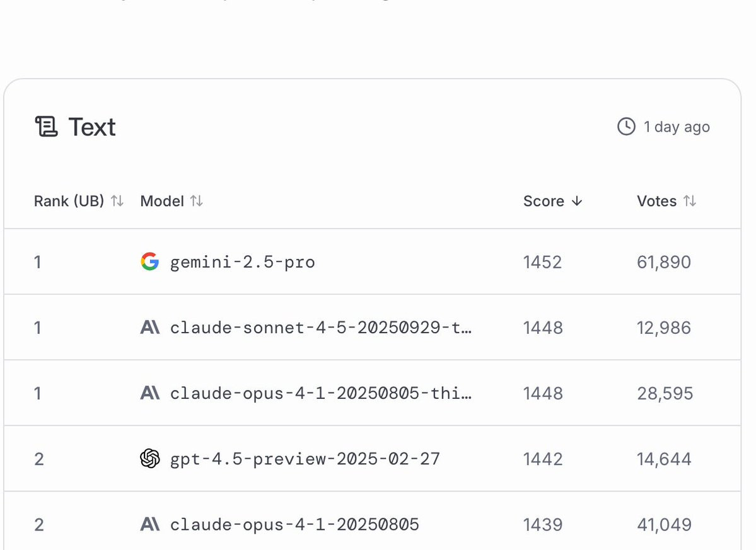Screen dimensions: 756x550
Task: Open the gpt-4.5-preview-2025-02-27 model link
Action: point(305,459)
